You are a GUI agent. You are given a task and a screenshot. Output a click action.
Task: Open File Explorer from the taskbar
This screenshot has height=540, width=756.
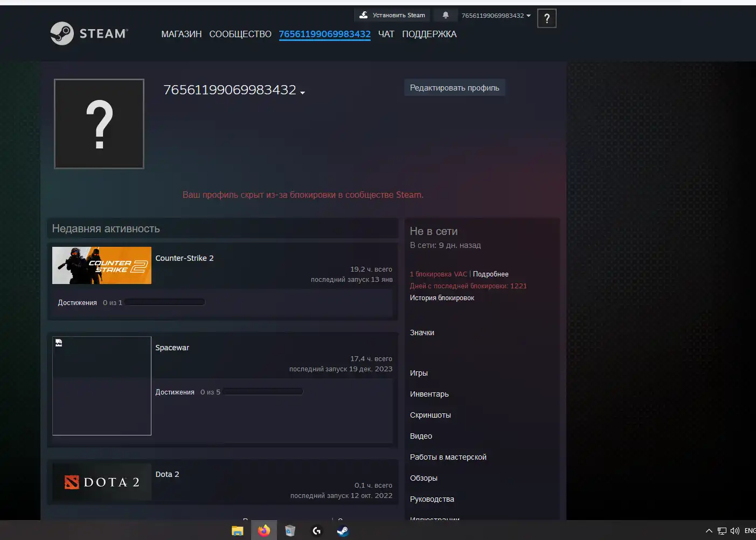pyautogui.click(x=237, y=531)
